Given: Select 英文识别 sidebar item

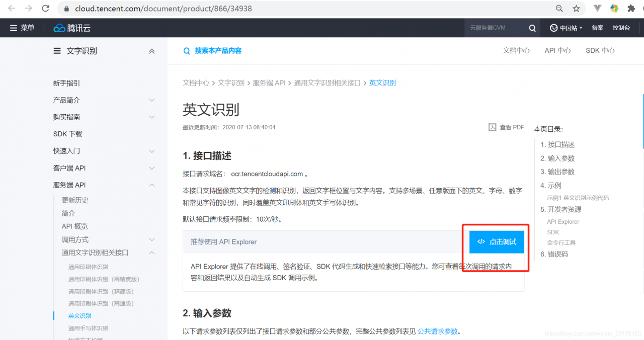Looking at the screenshot, I should coord(80,316).
